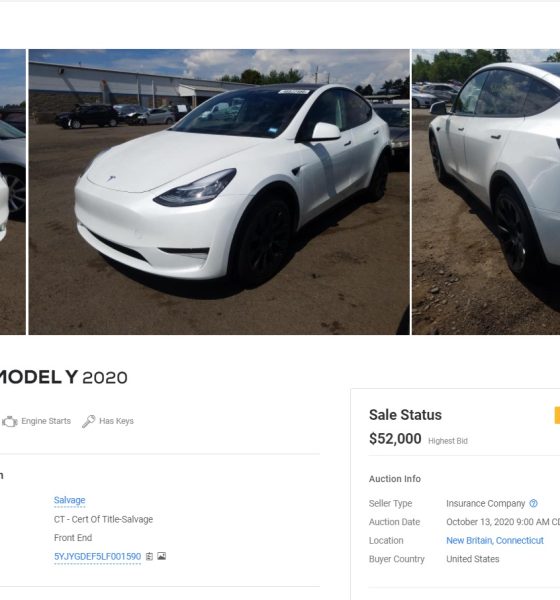Click the $52,000 highest bid amount

click(395, 439)
